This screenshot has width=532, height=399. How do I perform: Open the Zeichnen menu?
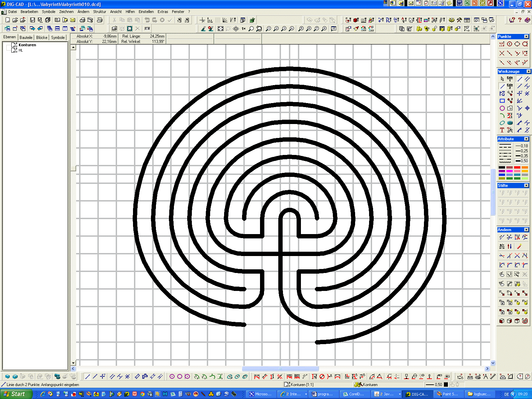(66, 12)
